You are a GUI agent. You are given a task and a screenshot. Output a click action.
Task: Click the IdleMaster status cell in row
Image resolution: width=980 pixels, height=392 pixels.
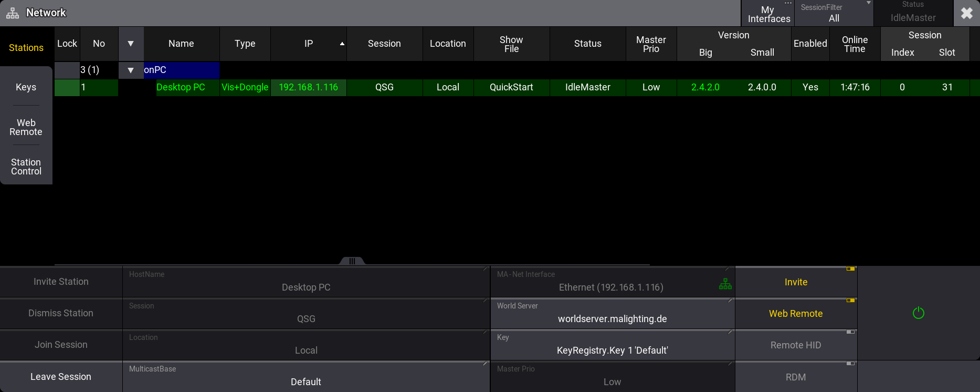588,87
